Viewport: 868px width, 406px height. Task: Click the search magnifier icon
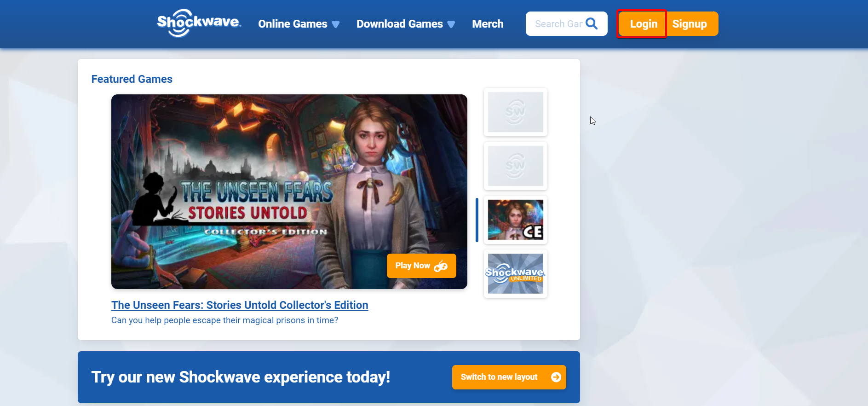tap(592, 23)
